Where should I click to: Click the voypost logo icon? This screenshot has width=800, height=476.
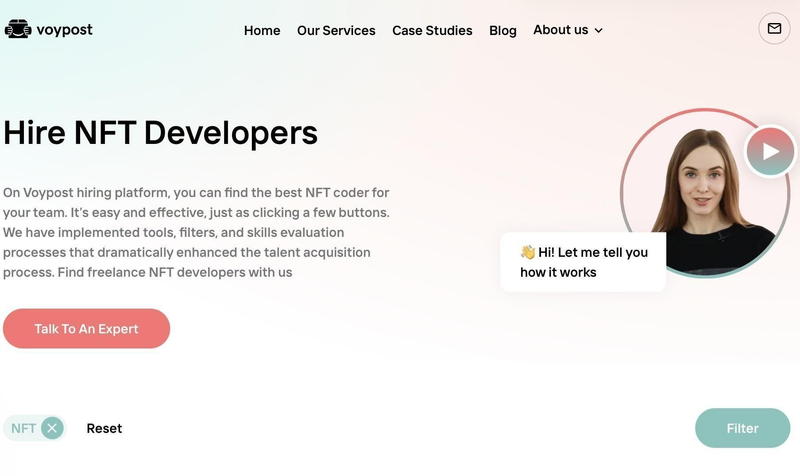(18, 29)
